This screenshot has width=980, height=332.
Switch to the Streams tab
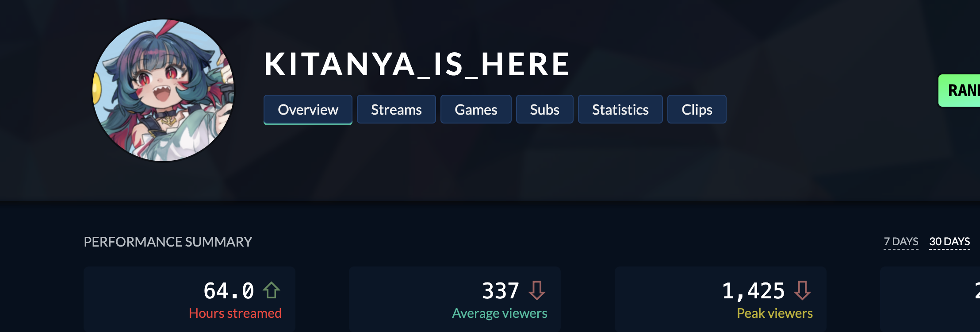(x=396, y=109)
